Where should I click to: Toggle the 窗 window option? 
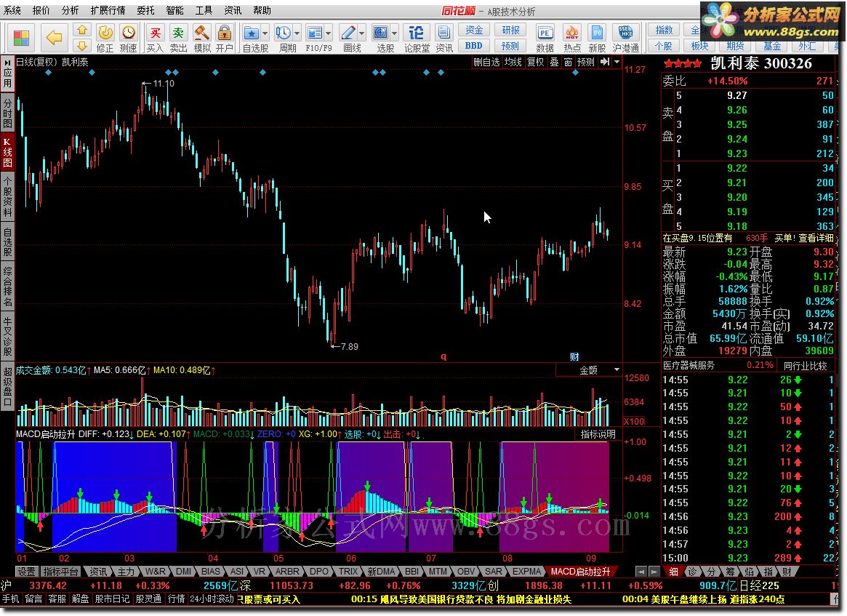tap(568, 62)
